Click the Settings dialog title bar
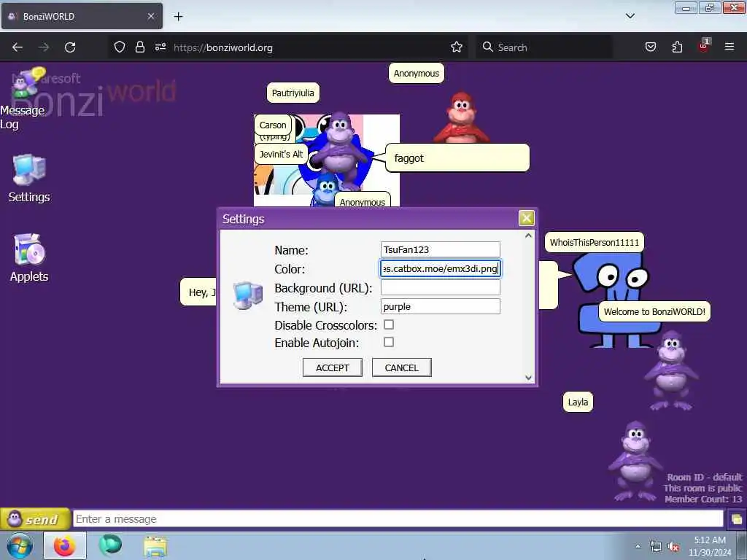The width and height of the screenshot is (747, 560). [x=369, y=219]
